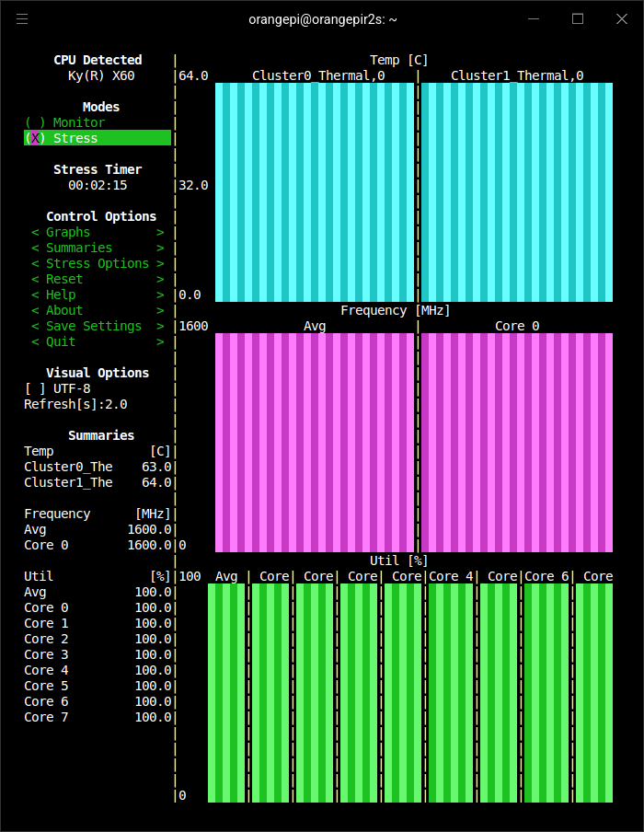Click the Reset button
This screenshot has width=644, height=832.
click(x=98, y=279)
